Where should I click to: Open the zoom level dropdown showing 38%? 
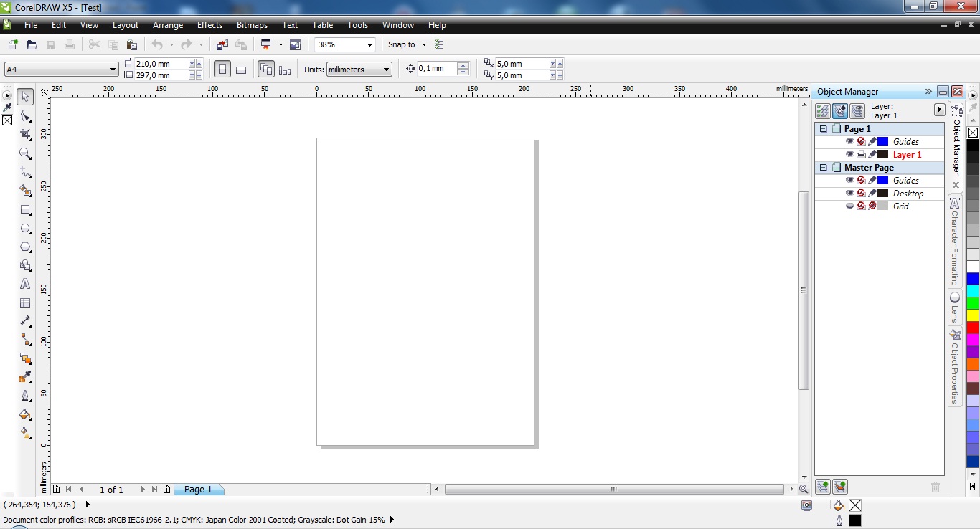[x=369, y=44]
